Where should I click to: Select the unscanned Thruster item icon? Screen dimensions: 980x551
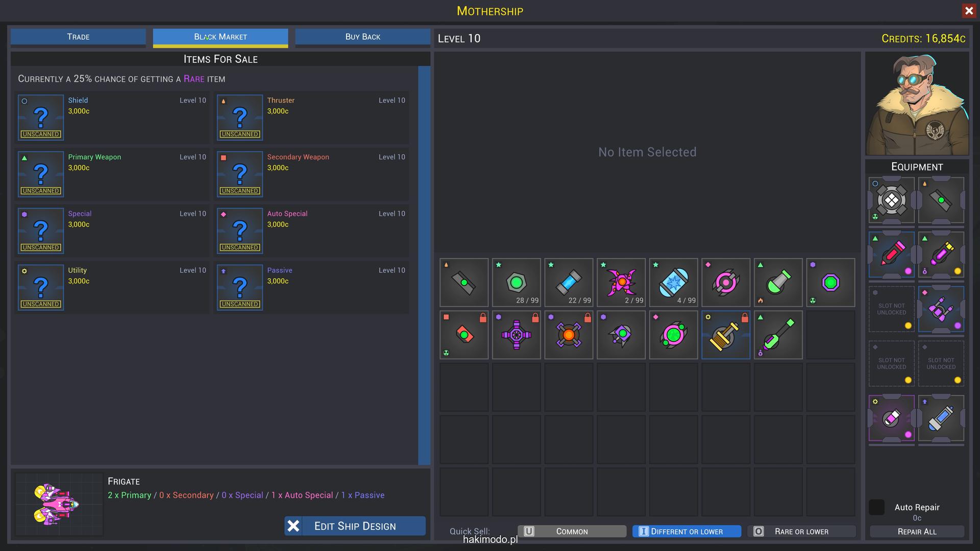point(240,117)
